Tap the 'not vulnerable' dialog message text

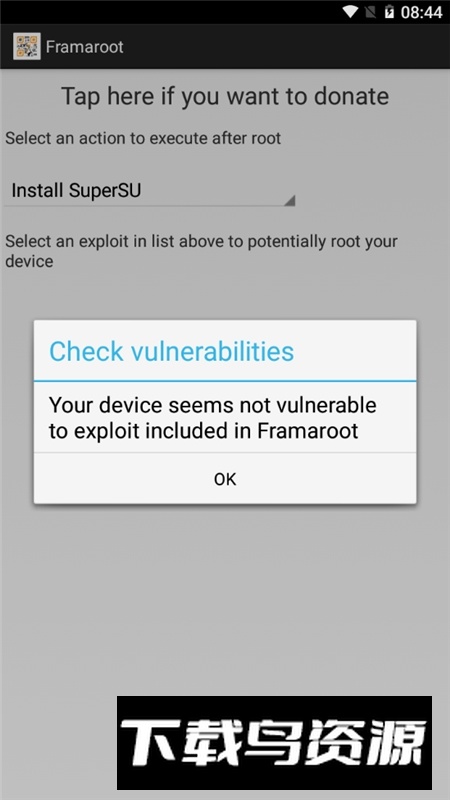coord(213,418)
